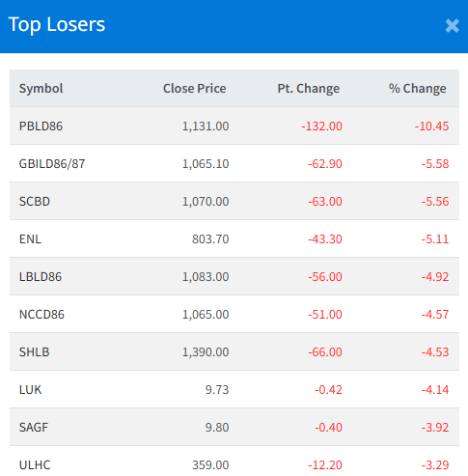Open the SAGF symbol

click(34, 427)
